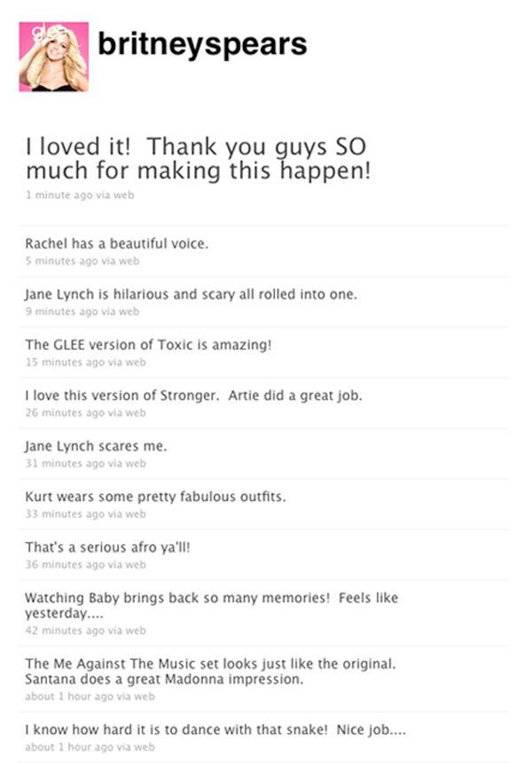Open the '31 minutes ago via web' timestamp
Viewport: 532px width, 763px height.
point(86,463)
